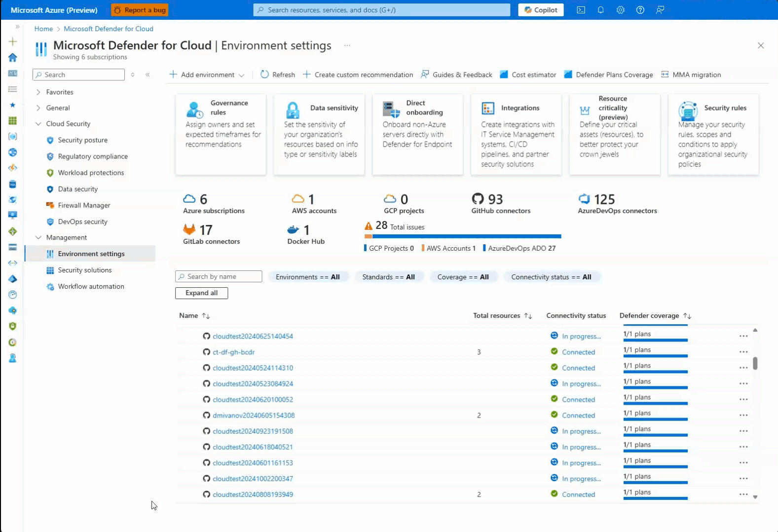This screenshot has width=778, height=532.
Task: Open the ellipsis beside Environment settings title
Action: point(347,45)
